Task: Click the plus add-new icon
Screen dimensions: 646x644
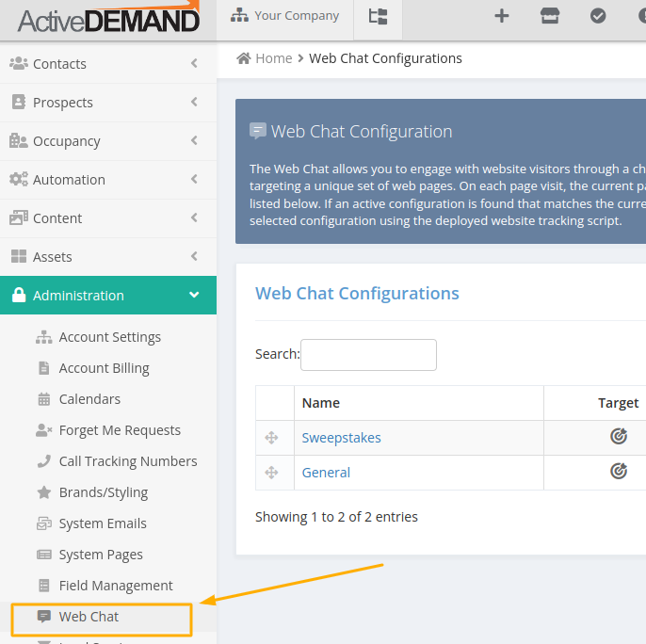Action: point(501,16)
